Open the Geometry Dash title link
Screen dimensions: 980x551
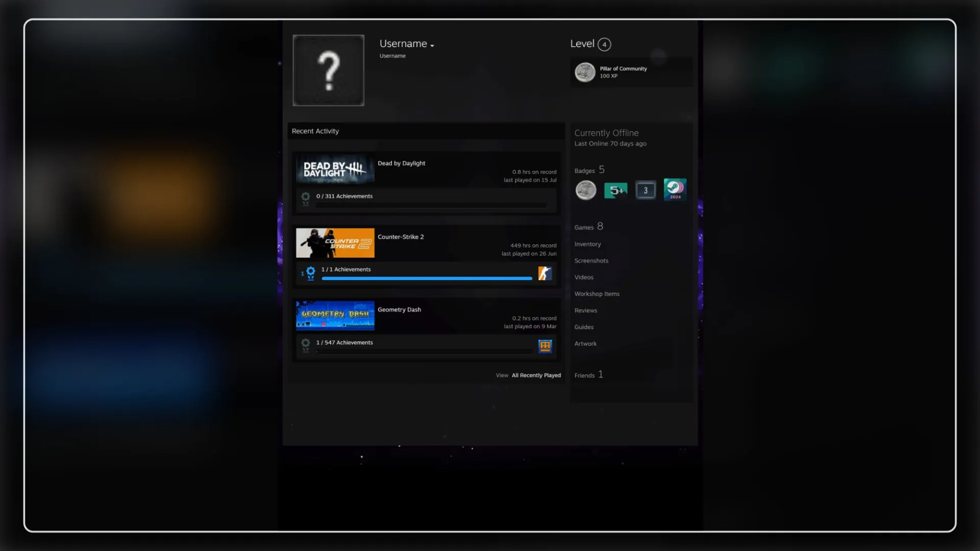pos(399,310)
